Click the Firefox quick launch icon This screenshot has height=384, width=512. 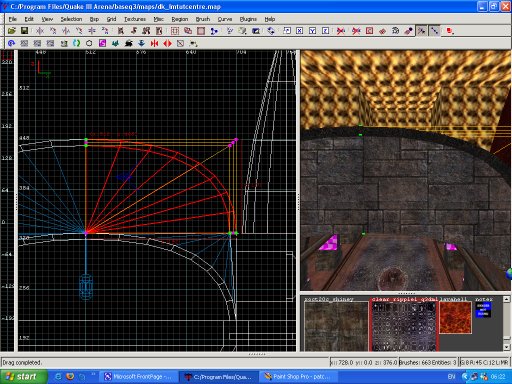[x=70, y=377]
